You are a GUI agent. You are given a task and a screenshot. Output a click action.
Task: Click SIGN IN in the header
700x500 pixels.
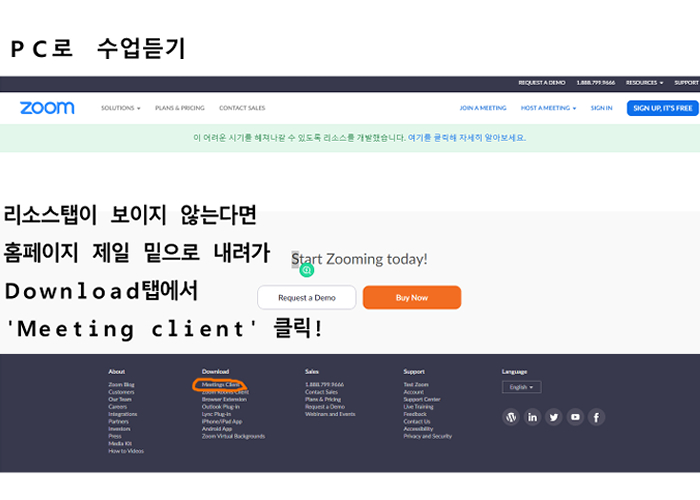(x=601, y=108)
